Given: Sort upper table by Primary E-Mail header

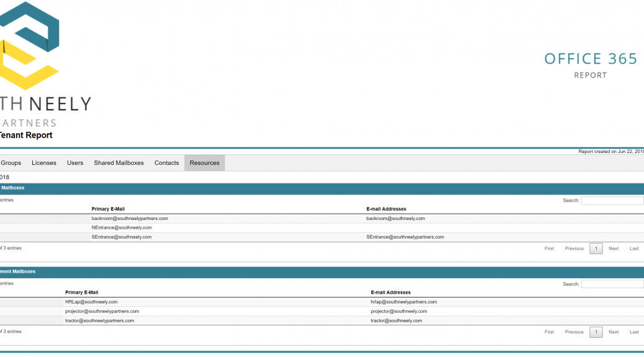Looking at the screenshot, I should (108, 209).
